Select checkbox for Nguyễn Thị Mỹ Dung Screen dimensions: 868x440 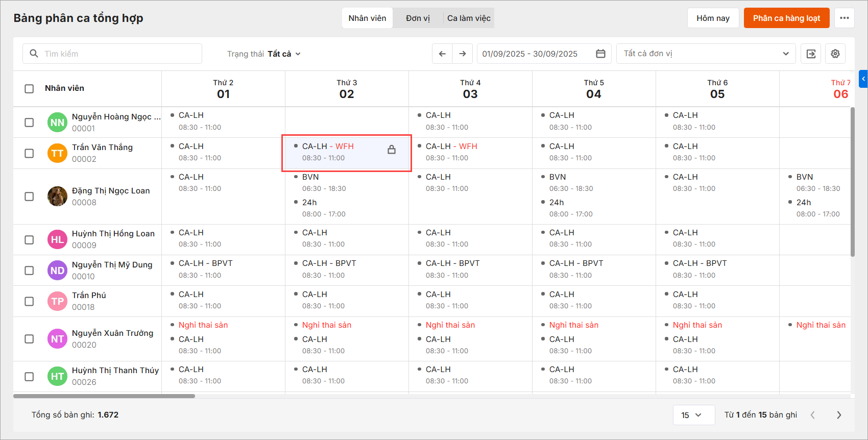(x=30, y=271)
